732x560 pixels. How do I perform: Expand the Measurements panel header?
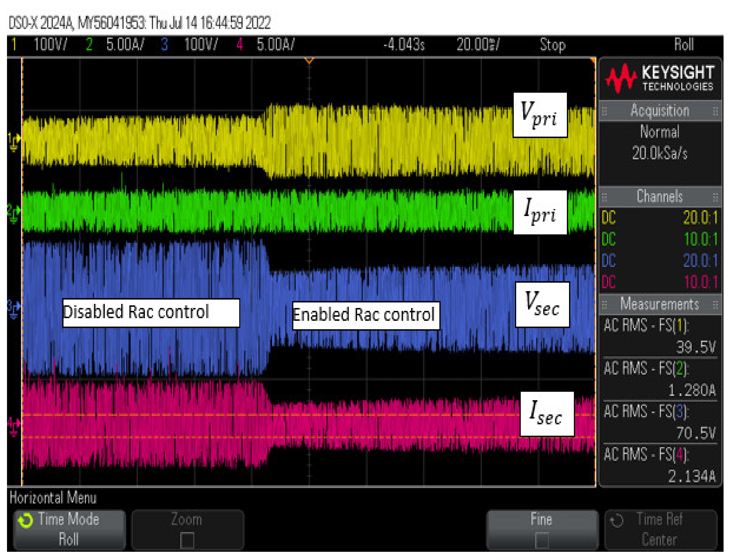[x=660, y=304]
